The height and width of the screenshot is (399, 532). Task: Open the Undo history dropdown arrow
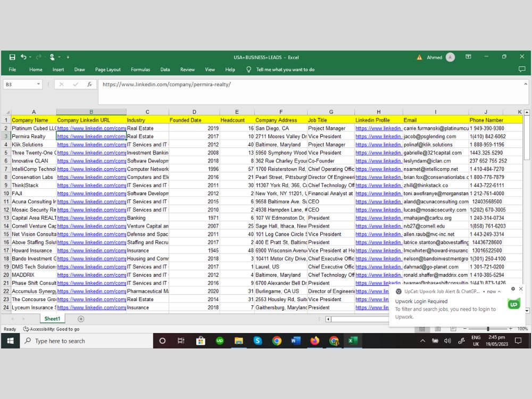pos(30,57)
